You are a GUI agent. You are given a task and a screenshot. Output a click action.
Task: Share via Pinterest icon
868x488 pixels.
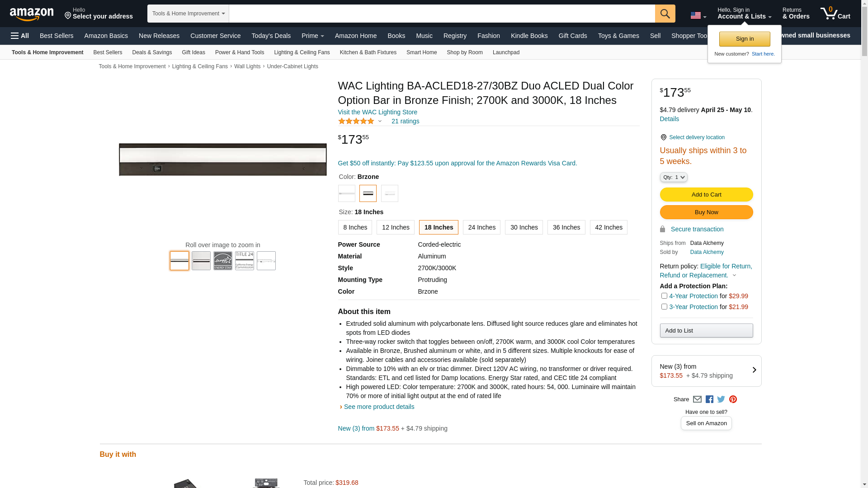click(733, 399)
